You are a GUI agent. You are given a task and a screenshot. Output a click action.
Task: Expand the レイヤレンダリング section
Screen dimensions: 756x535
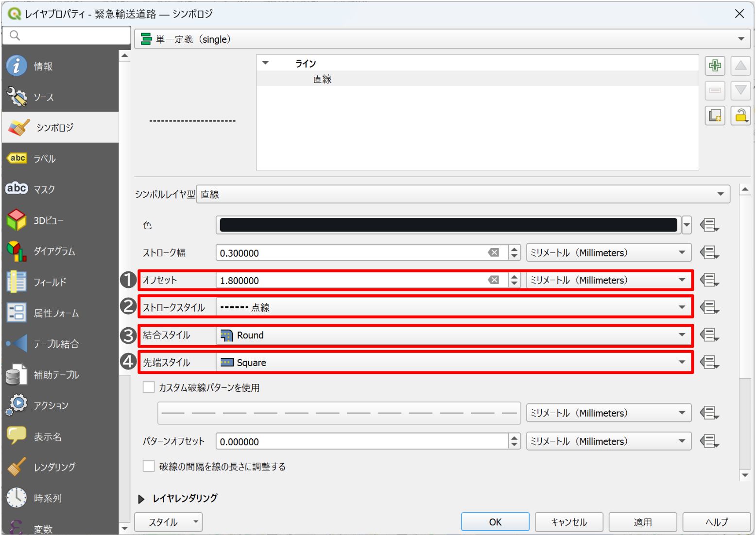point(141,499)
